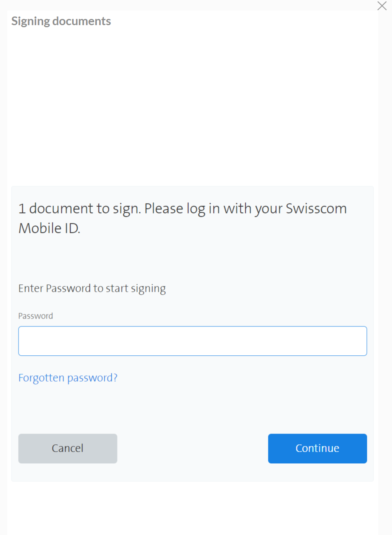Select the Forgotten password? hyperlink text

pos(68,378)
